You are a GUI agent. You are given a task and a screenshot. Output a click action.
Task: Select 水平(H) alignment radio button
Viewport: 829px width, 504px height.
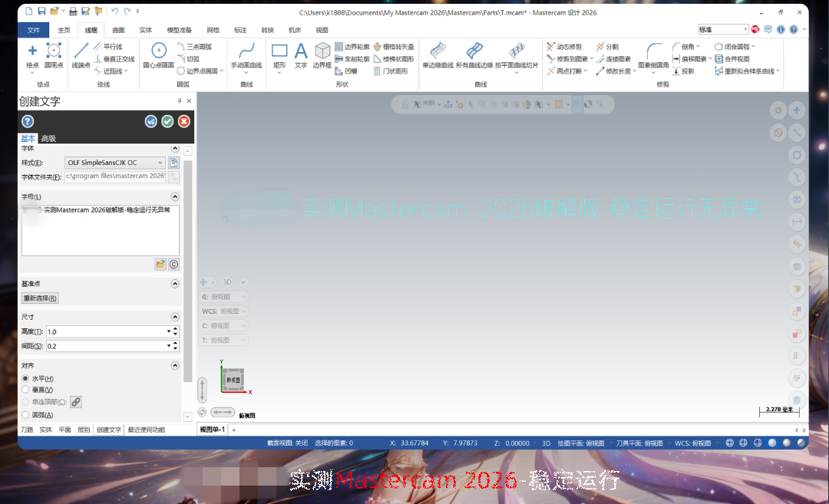click(x=25, y=379)
